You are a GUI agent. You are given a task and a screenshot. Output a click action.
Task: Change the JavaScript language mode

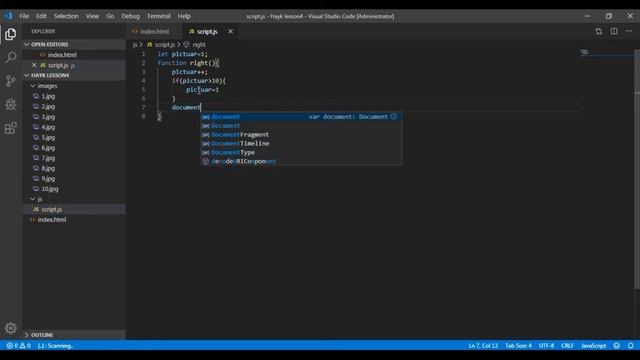(x=593, y=346)
